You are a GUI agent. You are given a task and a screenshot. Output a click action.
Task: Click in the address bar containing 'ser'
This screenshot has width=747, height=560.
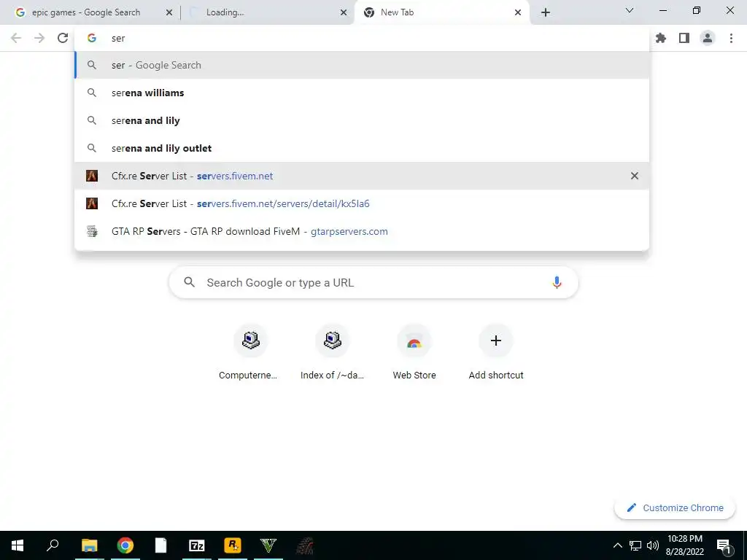[x=362, y=38]
